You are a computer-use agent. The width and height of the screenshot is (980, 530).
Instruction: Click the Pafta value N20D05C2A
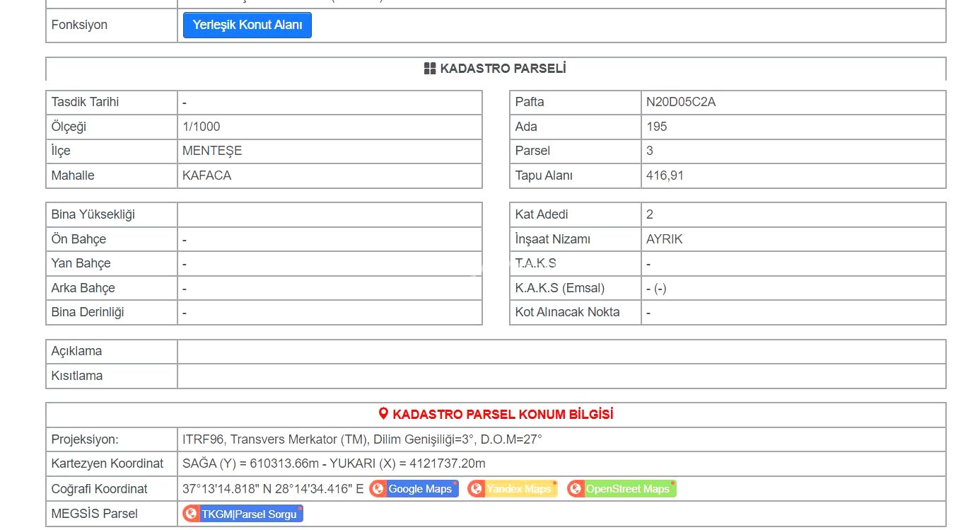[x=681, y=102]
